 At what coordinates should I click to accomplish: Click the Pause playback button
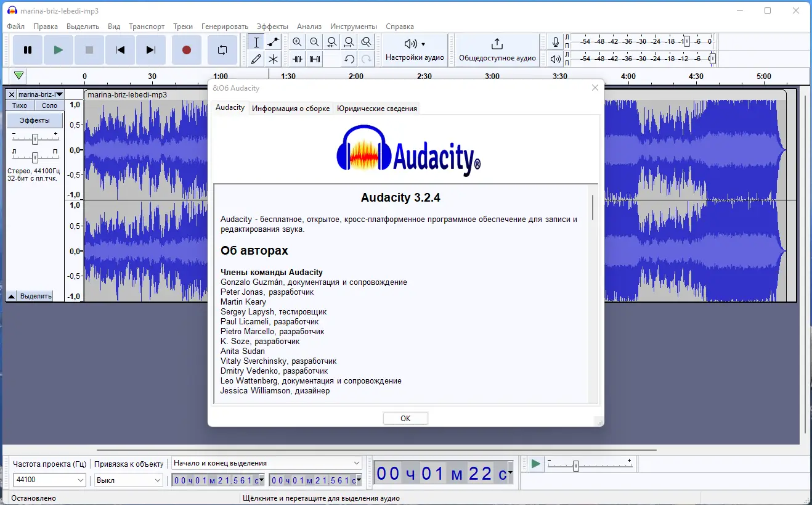tap(28, 50)
